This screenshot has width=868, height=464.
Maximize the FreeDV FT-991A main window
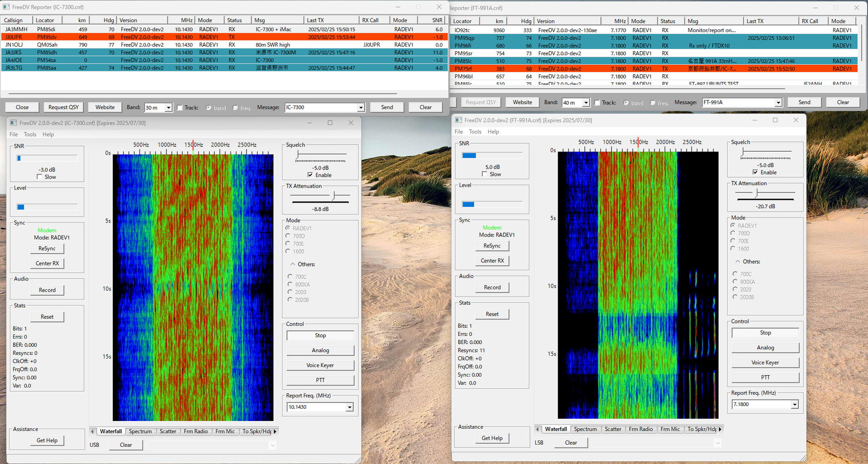775,120
